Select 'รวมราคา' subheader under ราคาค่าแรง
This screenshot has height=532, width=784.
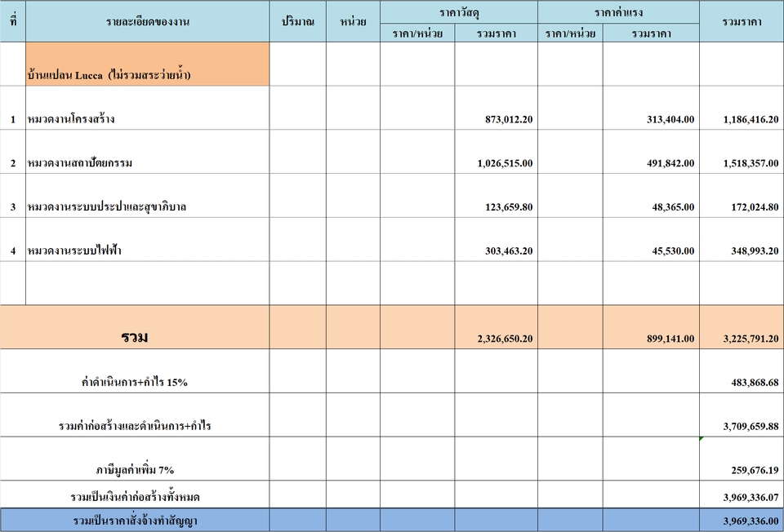click(651, 33)
